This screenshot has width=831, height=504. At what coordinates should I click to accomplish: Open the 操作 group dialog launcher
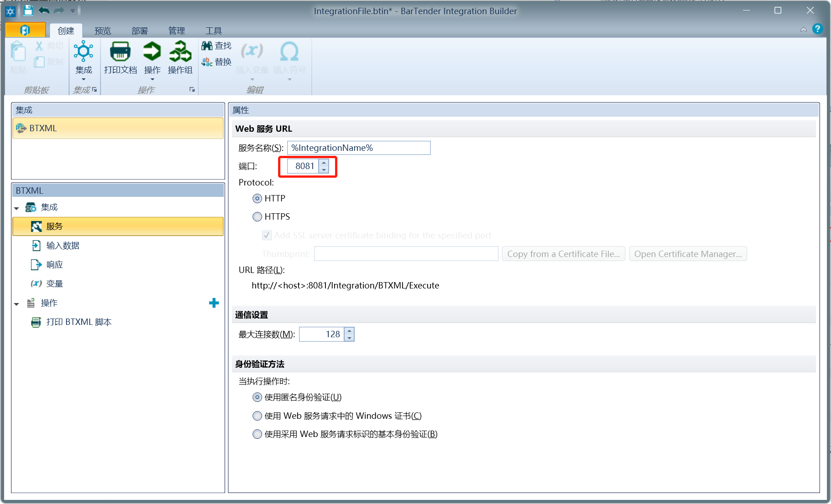pos(192,90)
